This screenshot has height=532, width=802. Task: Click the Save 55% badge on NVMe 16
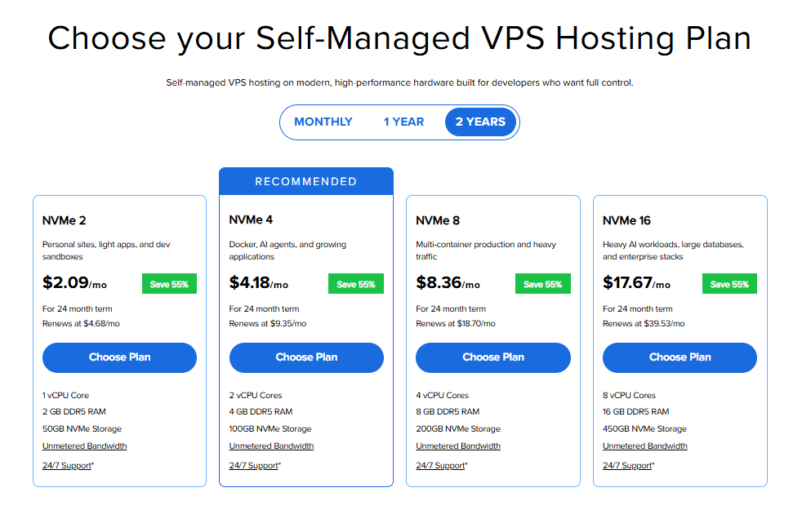pos(729,283)
